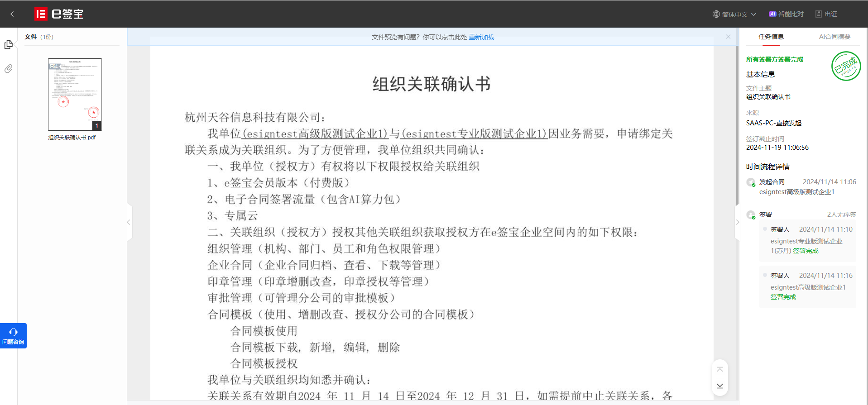Click deadline 2024-11-19 11:06:56
Viewport: 868px width, 405px height.
[777, 148]
